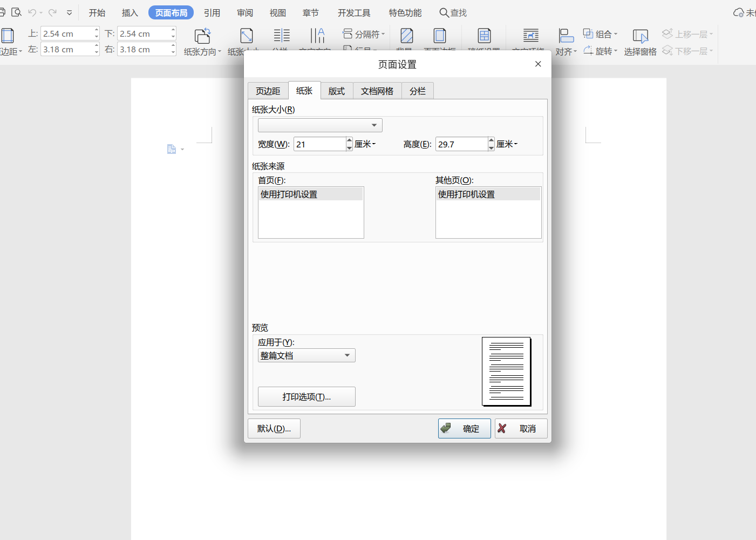Cancel the dialog with 取消

coord(521,429)
